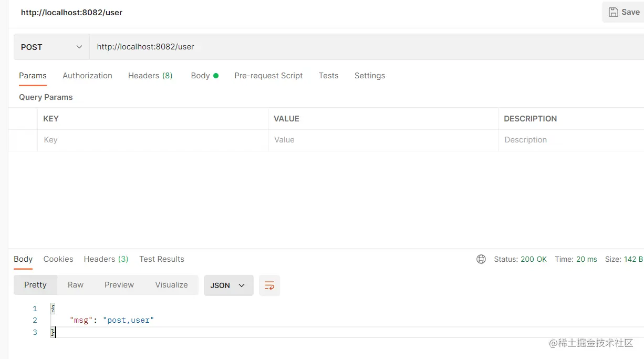Click the Time: 20 ms text
This screenshot has width=644, height=359.
pos(576,259)
